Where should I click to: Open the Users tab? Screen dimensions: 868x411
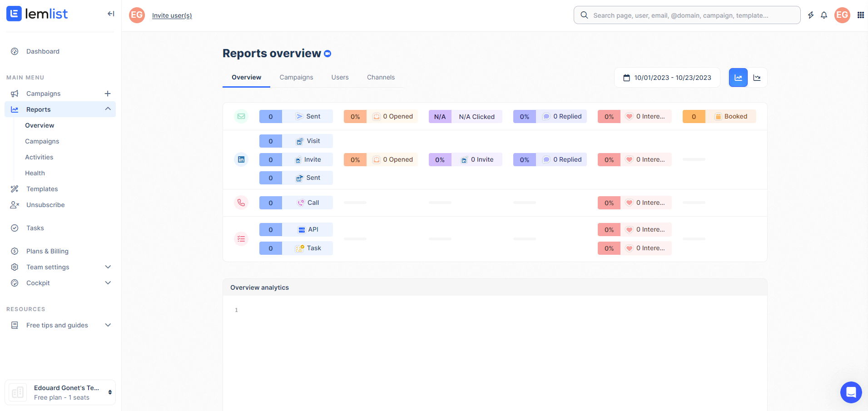340,77
